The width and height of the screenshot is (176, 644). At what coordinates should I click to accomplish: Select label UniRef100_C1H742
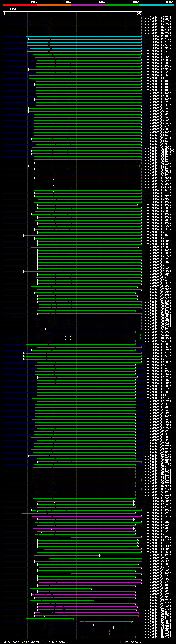click(x=158, y=353)
